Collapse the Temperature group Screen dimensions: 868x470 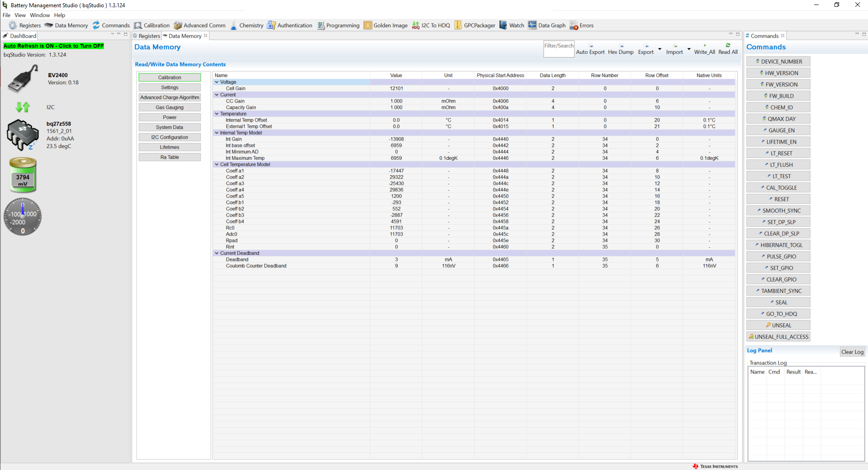coord(217,114)
